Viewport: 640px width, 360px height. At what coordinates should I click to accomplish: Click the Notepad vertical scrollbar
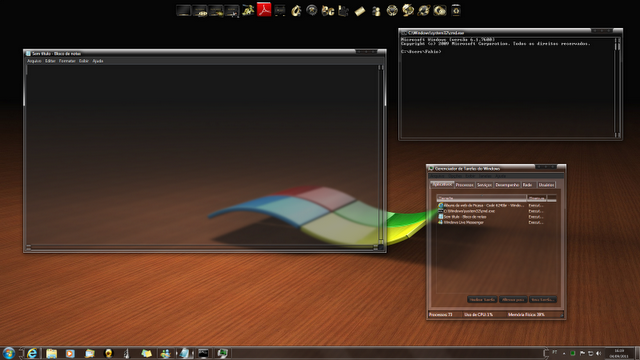[x=380, y=154]
